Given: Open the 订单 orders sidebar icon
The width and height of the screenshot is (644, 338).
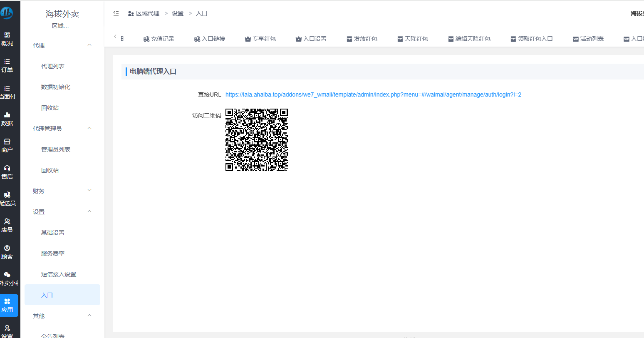Looking at the screenshot, I should 7,65.
